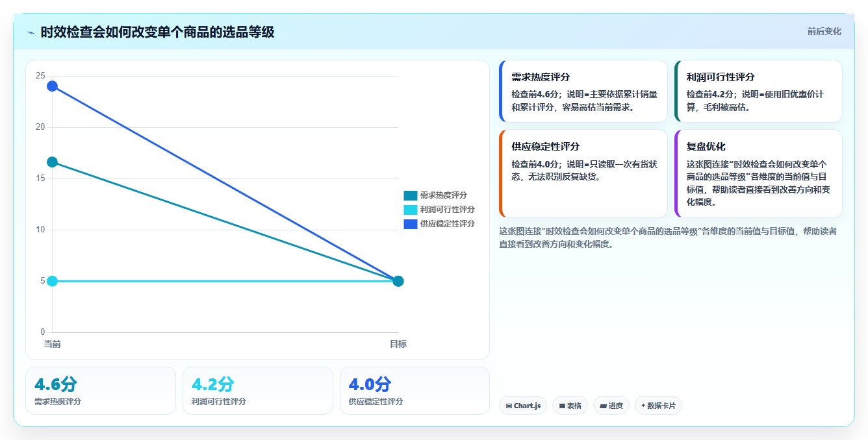Click the 前后变化 label in header

coord(824,31)
